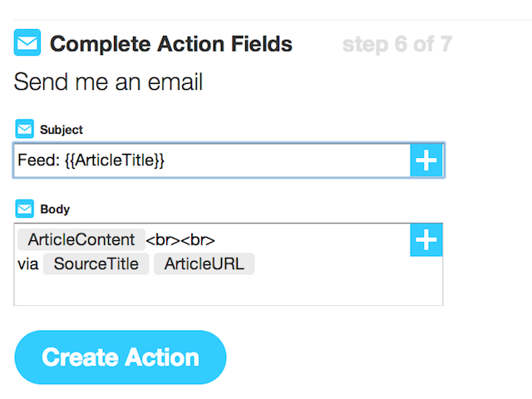Click the Complete Action Fields heading
Viewport: 532px width, 399px height.
(x=171, y=44)
